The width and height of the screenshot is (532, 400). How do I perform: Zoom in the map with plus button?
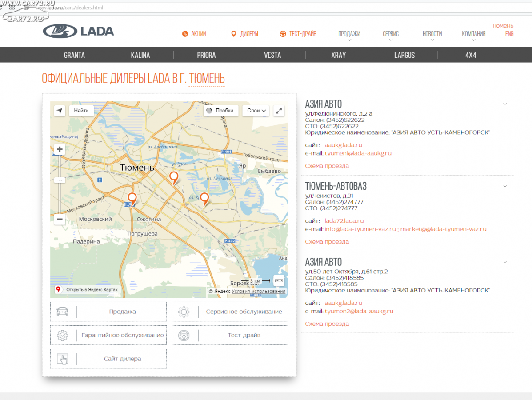coord(60,149)
